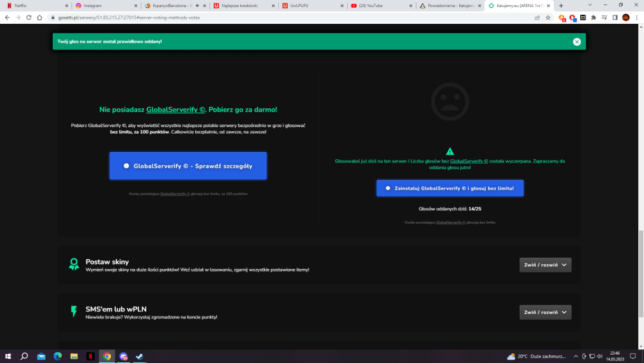Viewport: 644px width, 363px height.
Task: Click the SMS'em lub wPLN lightning icon
Action: pyautogui.click(x=74, y=311)
